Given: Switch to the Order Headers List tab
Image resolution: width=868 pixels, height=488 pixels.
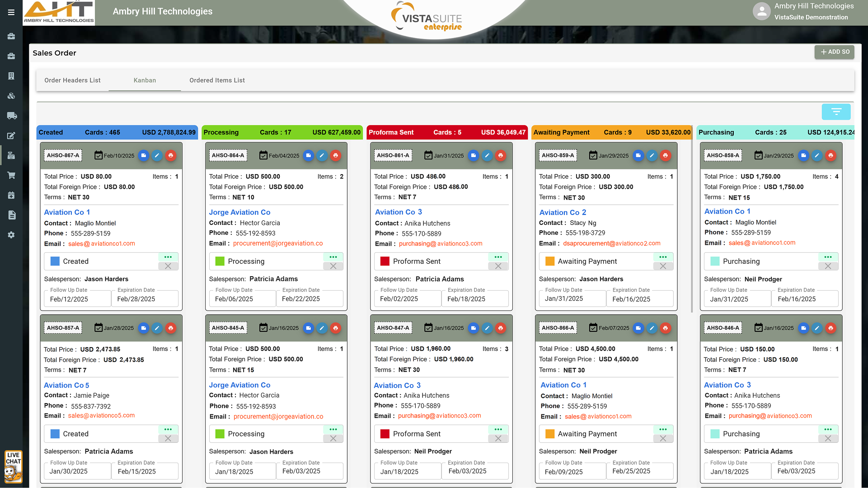Looking at the screenshot, I should [x=72, y=80].
